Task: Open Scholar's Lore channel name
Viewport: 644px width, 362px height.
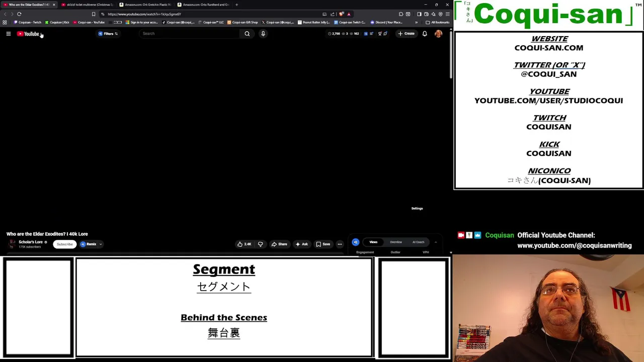Action: [31, 242]
